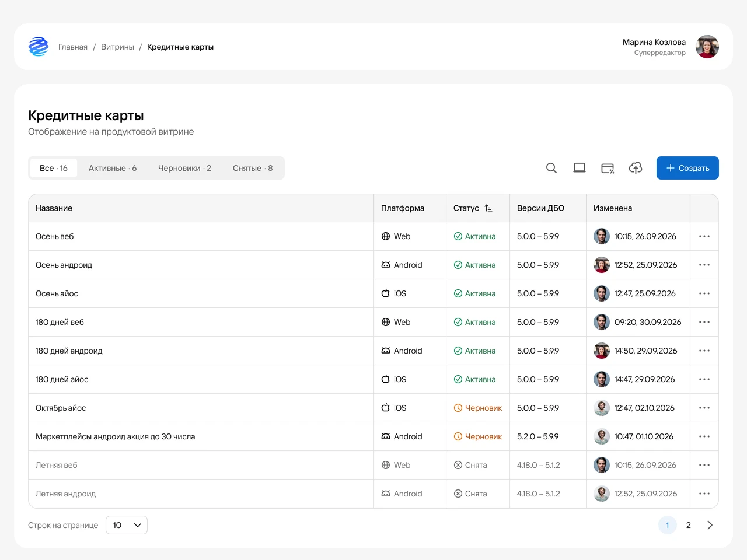
Task: Click the laptop icon in the toolbar
Action: pos(580,168)
